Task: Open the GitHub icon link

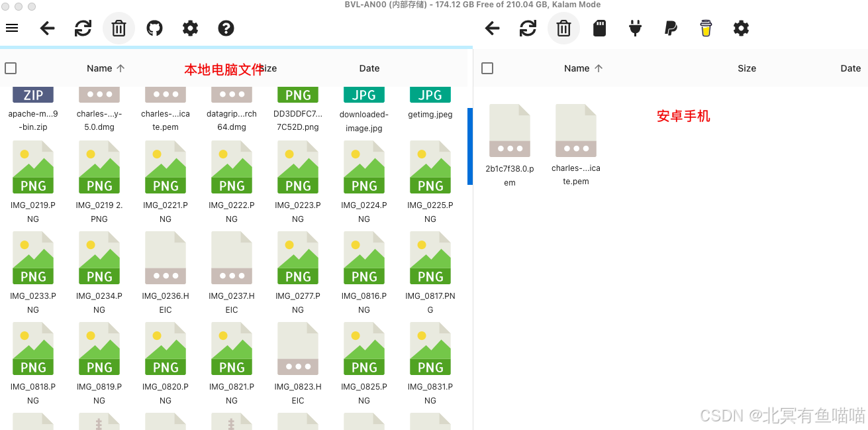Action: [x=154, y=28]
